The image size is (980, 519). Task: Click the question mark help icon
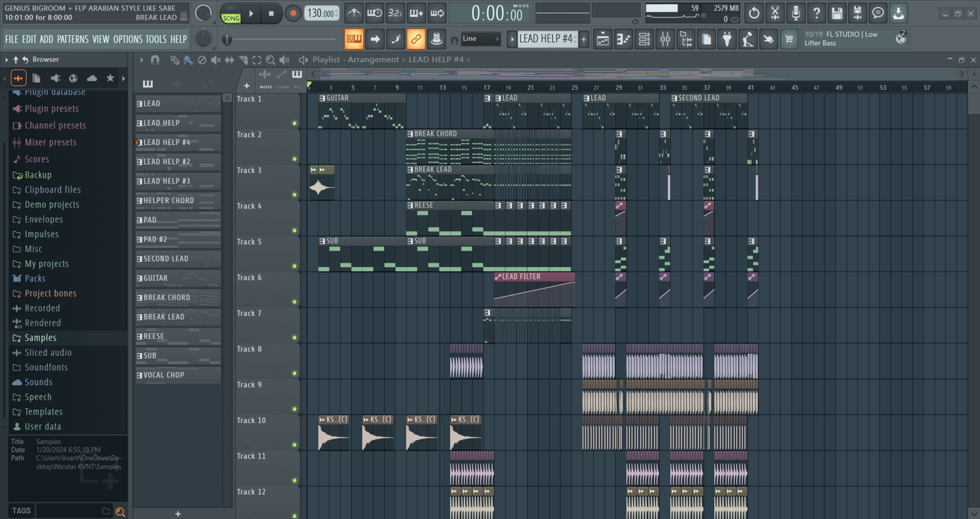pos(817,12)
